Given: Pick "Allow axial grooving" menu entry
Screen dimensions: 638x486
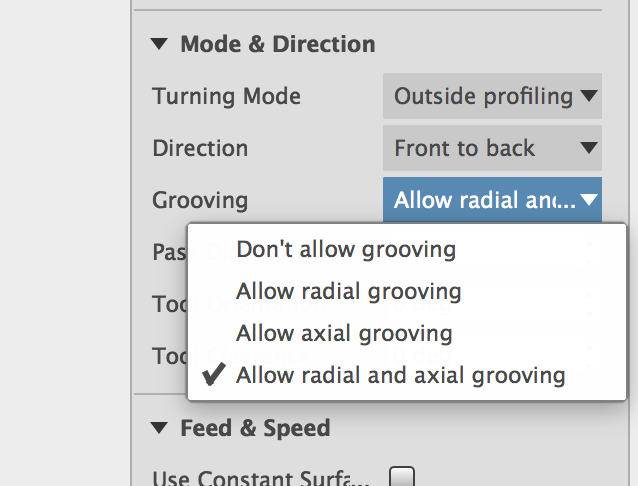Looking at the screenshot, I should pyautogui.click(x=344, y=333).
